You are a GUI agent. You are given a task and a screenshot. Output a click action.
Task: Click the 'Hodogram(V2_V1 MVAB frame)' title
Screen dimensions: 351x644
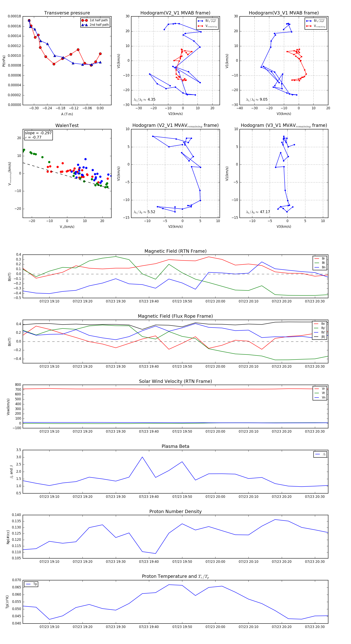(x=175, y=13)
